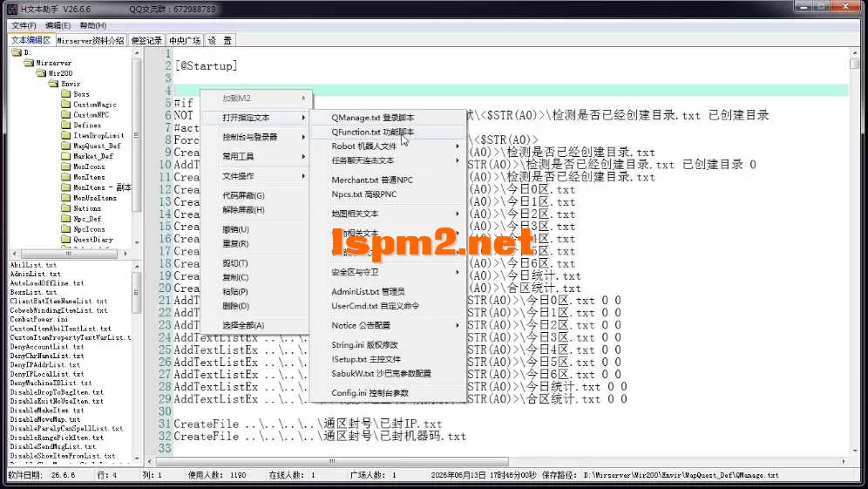Image resolution: width=868 pixels, height=489 pixels.
Task: Click the Market_Def folder icon
Action: pyautogui.click(x=66, y=156)
